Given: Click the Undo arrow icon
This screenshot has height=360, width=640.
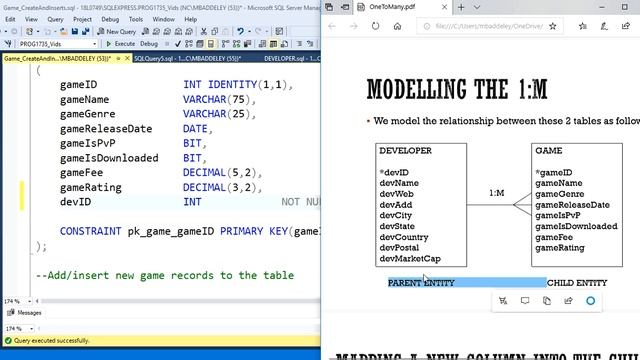Looking at the screenshot, I should click(240, 31).
